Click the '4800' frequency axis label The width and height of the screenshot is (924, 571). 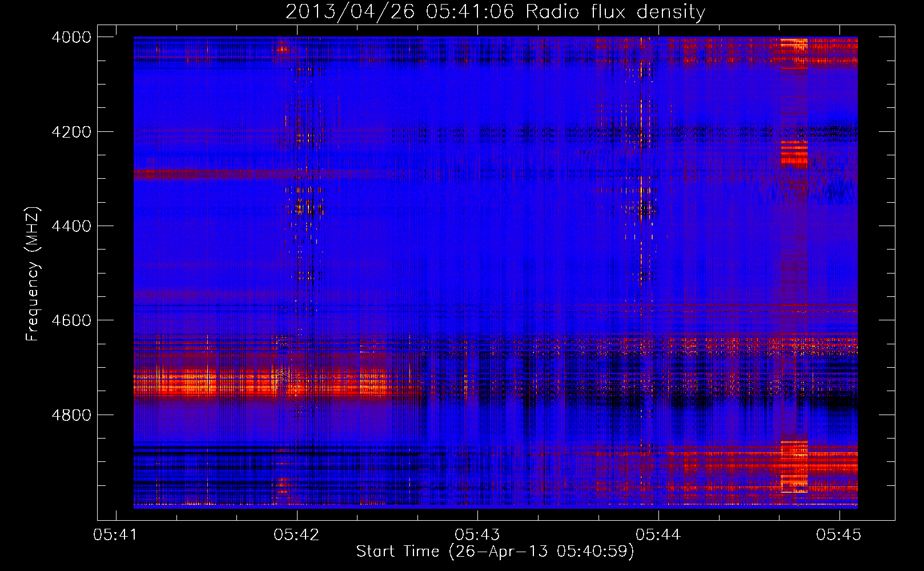point(71,415)
